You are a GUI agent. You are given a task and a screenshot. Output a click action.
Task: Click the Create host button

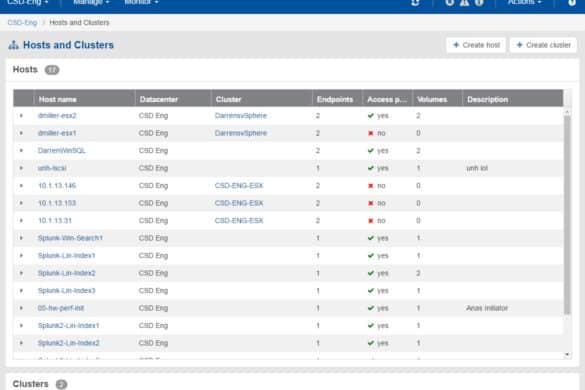click(476, 45)
